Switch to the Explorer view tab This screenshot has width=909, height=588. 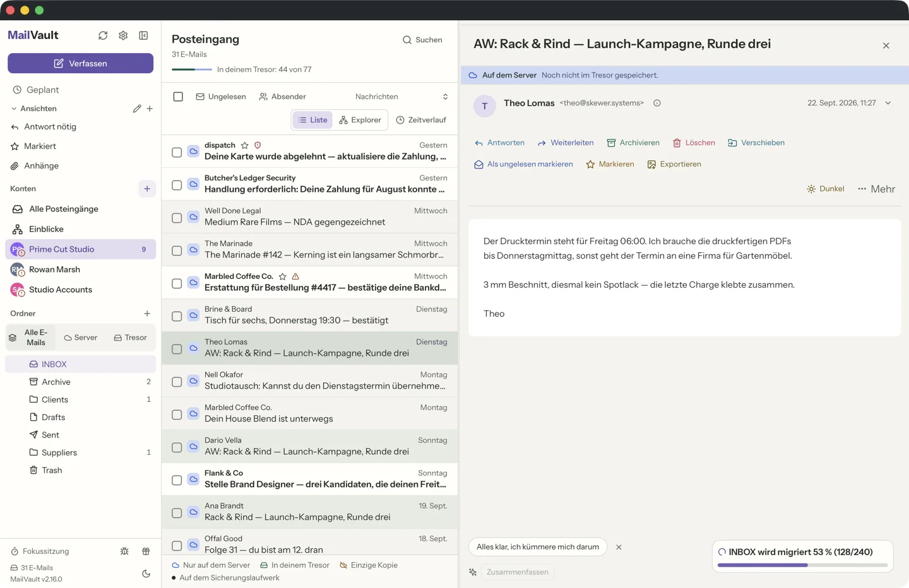360,120
